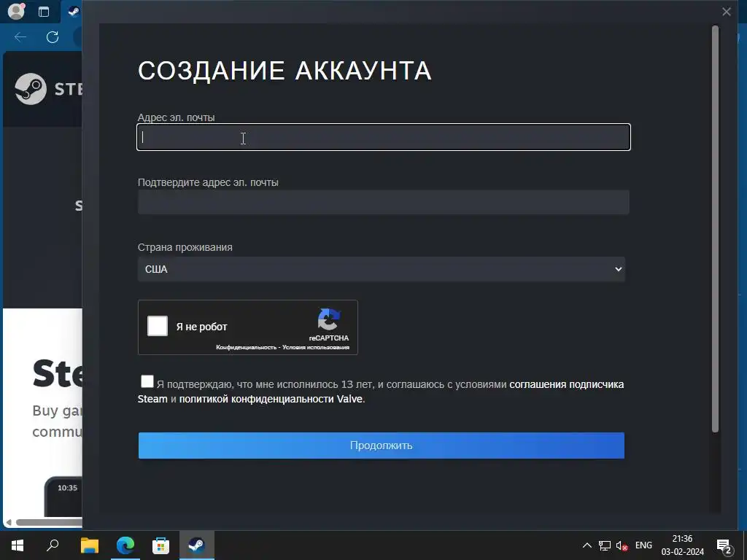Screen dimensions: 747x560
Task: Select the Steam browser tab
Action: click(x=73, y=12)
